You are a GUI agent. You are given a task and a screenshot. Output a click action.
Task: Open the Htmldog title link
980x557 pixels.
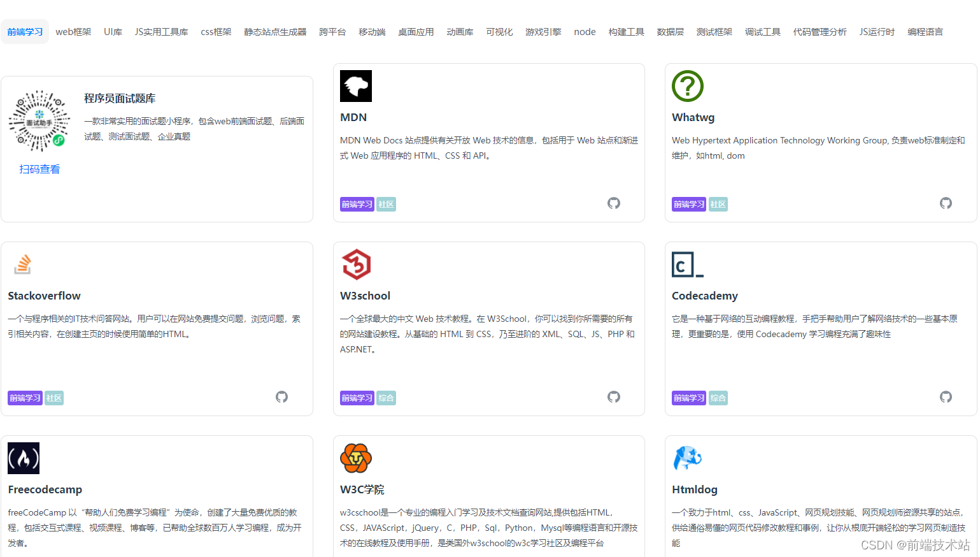tap(695, 489)
